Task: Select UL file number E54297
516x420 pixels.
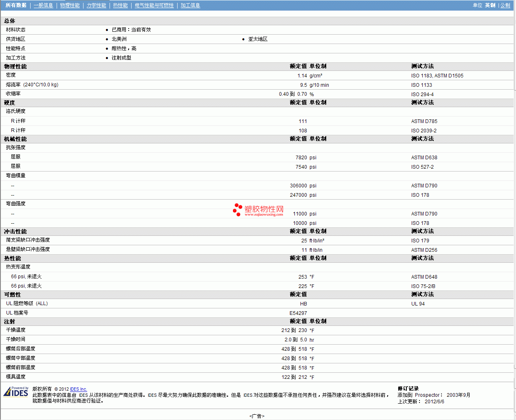Action: pyautogui.click(x=298, y=313)
